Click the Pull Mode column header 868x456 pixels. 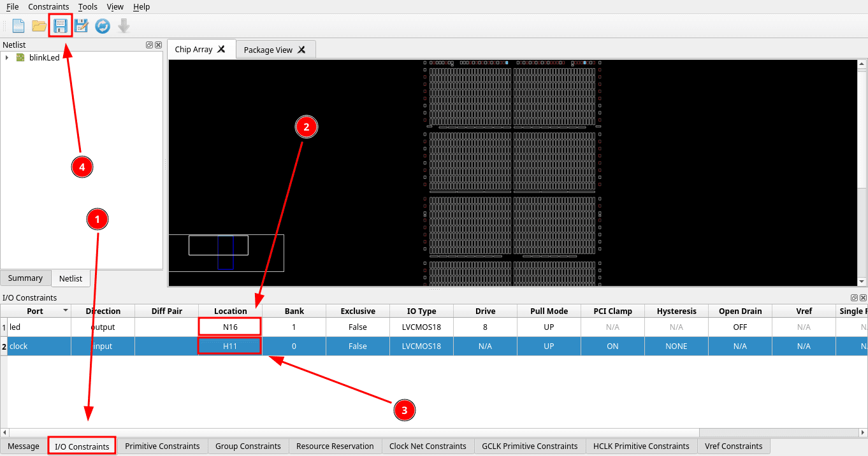tap(549, 311)
